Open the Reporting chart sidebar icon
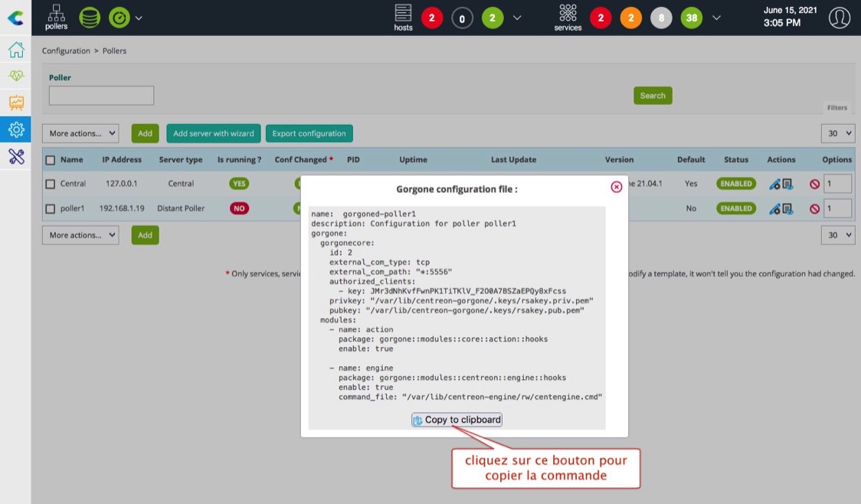This screenshot has height=504, width=861. [x=15, y=103]
